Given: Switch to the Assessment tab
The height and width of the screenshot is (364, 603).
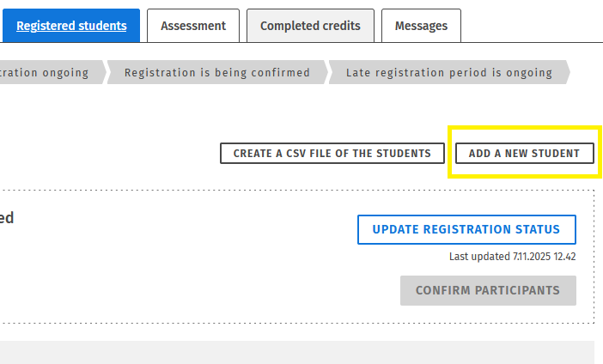Looking at the screenshot, I should click(x=193, y=26).
